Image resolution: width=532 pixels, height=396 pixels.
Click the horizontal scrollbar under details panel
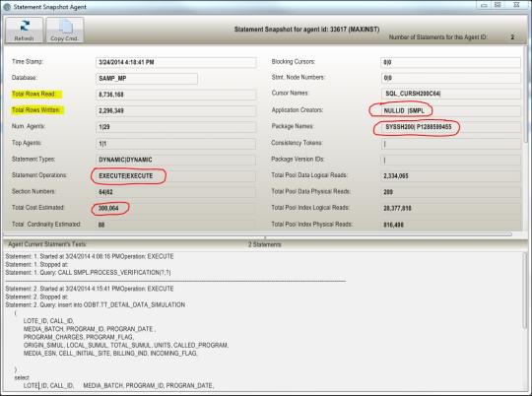click(x=258, y=234)
